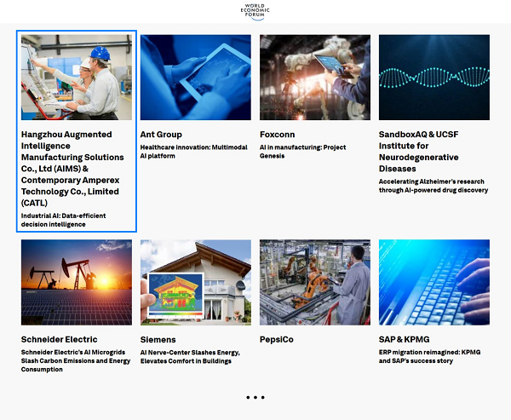Click the three-dot pagination indicator
Image resolution: width=511 pixels, height=420 pixels.
tap(255, 397)
